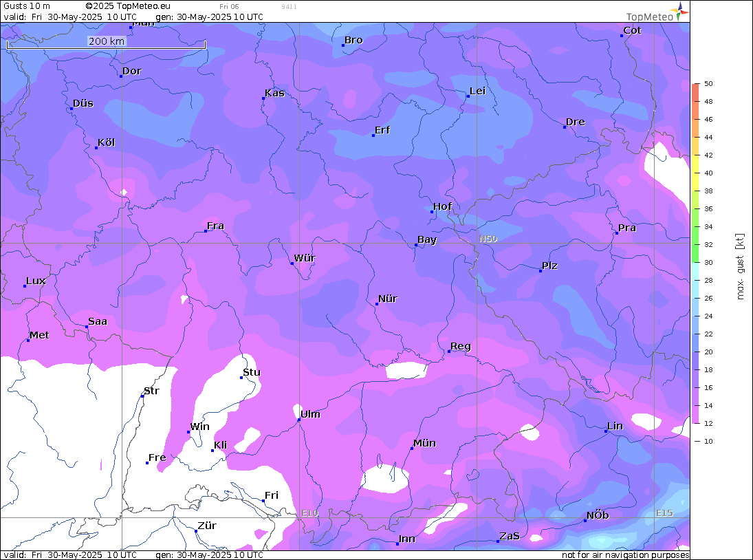Click the Kli city label
This screenshot has height=560, width=753.
click(x=221, y=445)
